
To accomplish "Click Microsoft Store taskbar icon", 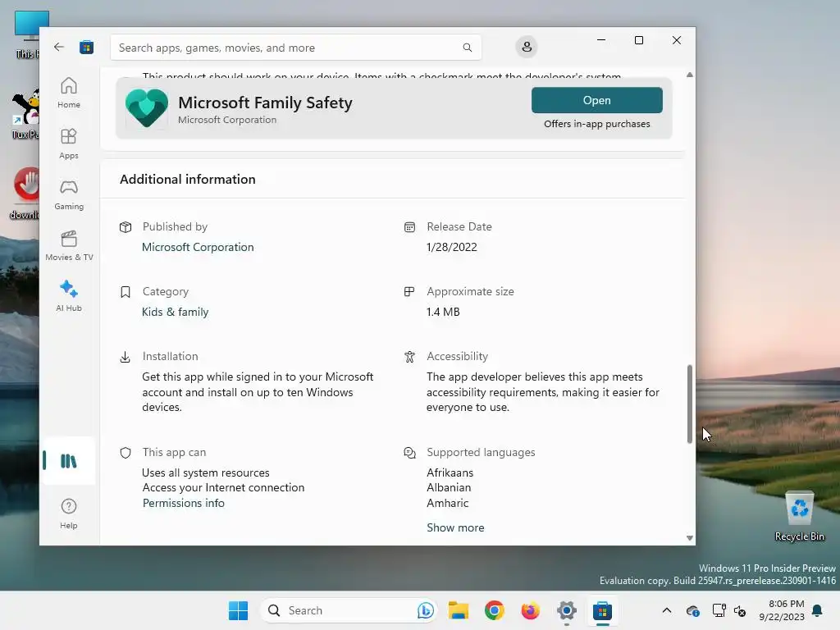I will 602,610.
